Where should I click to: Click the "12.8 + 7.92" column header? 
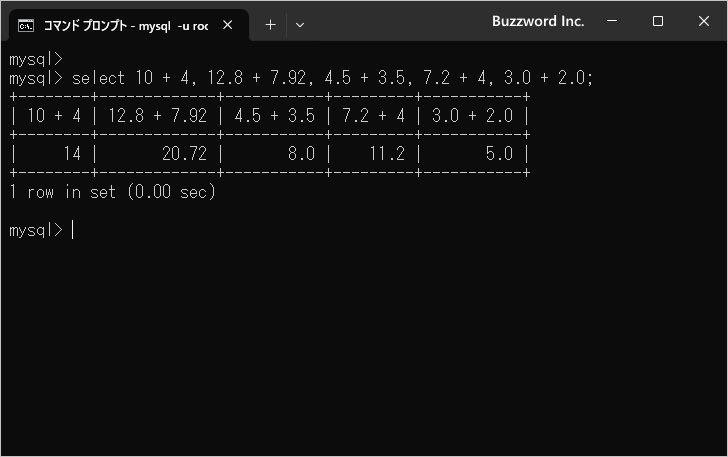(x=158, y=115)
